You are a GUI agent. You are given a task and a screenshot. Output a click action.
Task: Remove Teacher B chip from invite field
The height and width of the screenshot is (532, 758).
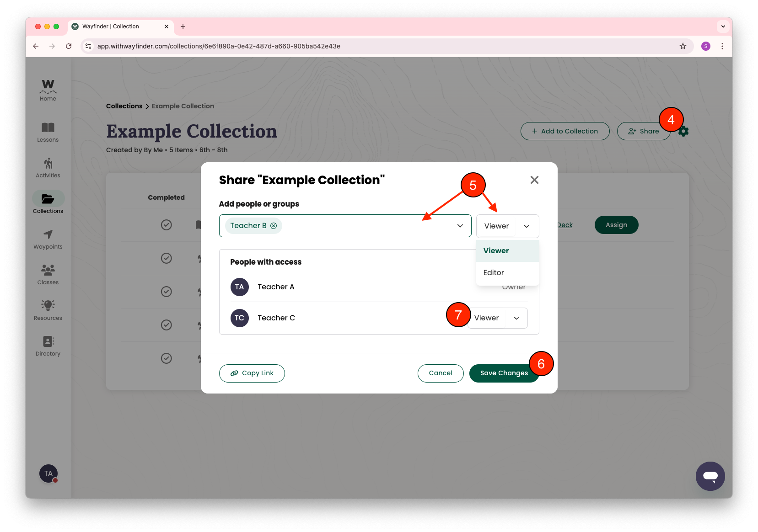(274, 226)
